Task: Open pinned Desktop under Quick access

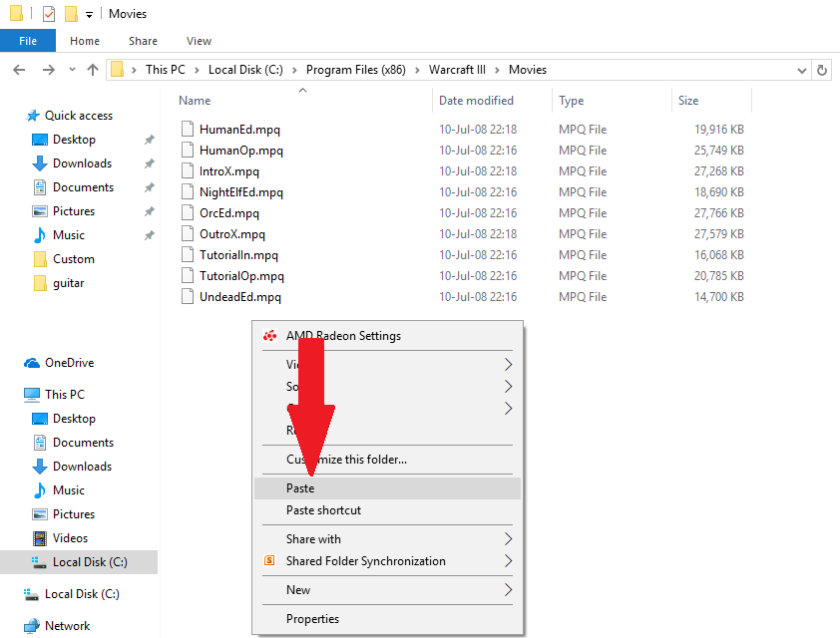Action: coord(74,140)
